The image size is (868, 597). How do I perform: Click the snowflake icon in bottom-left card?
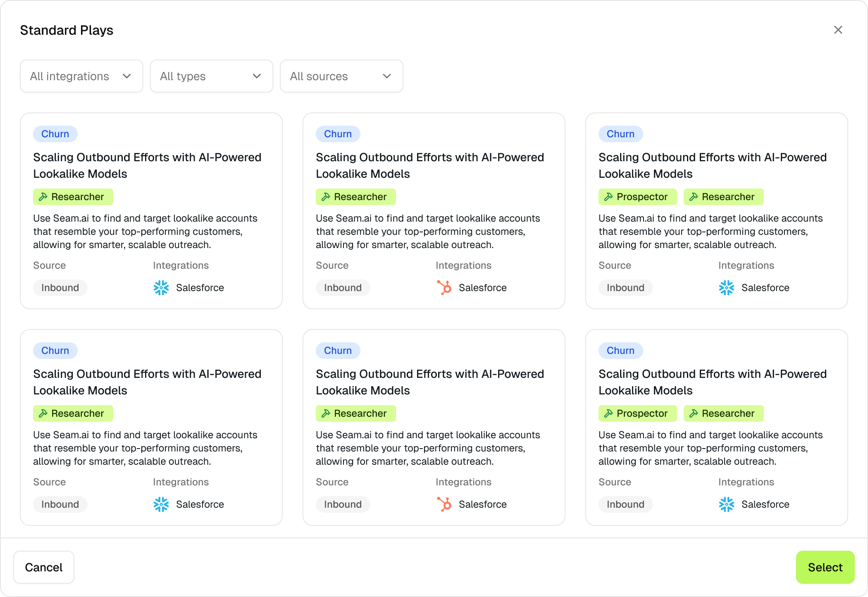(161, 504)
